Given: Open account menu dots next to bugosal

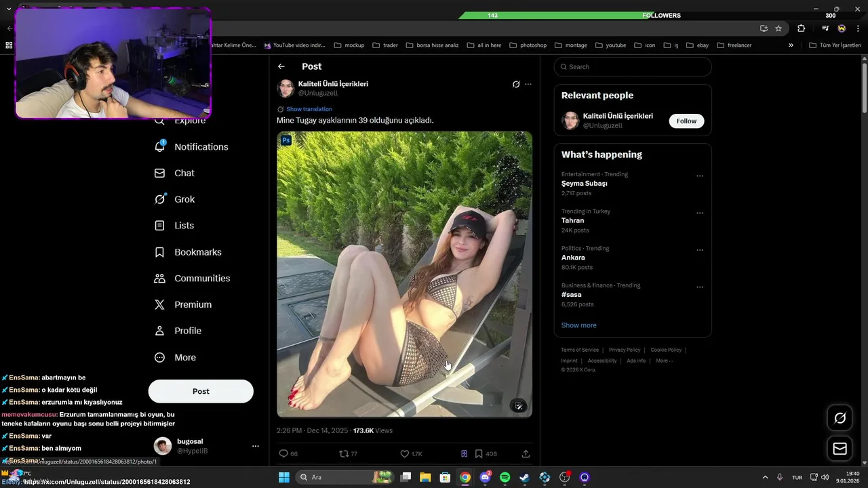Looking at the screenshot, I should [256, 446].
